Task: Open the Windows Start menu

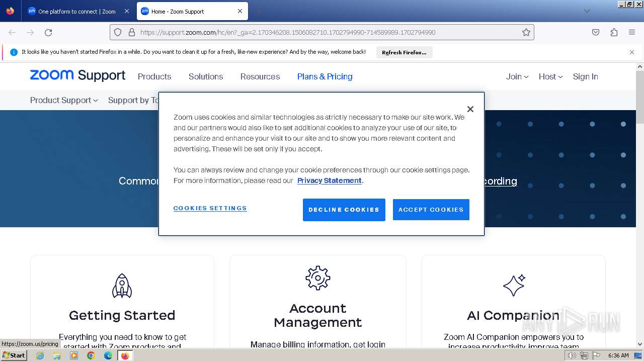Action: click(x=14, y=355)
